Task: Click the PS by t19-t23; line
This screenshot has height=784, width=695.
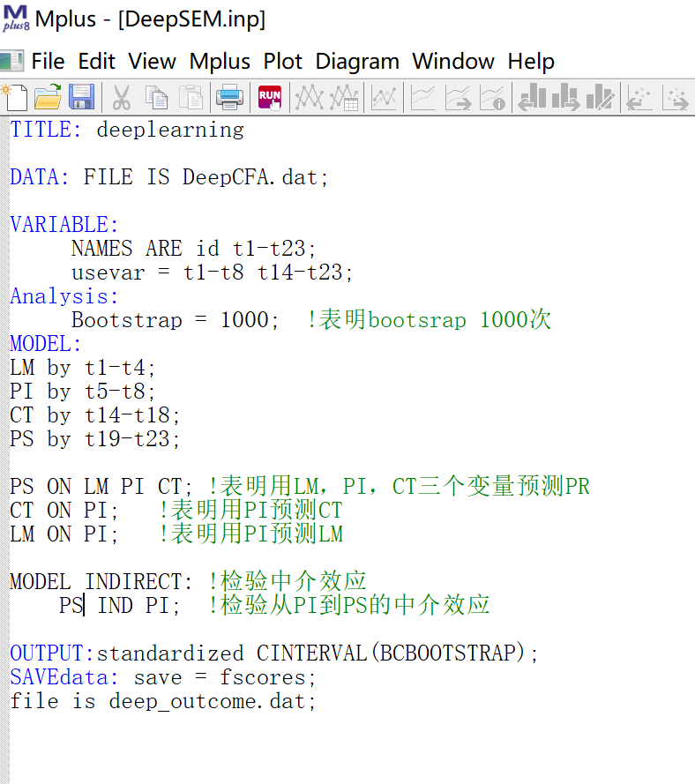Action: [95, 439]
